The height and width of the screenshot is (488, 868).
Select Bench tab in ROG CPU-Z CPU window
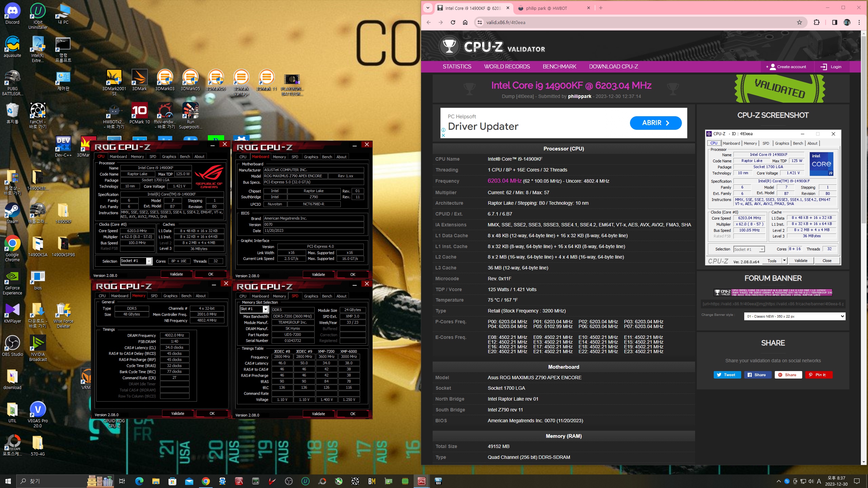(x=185, y=157)
